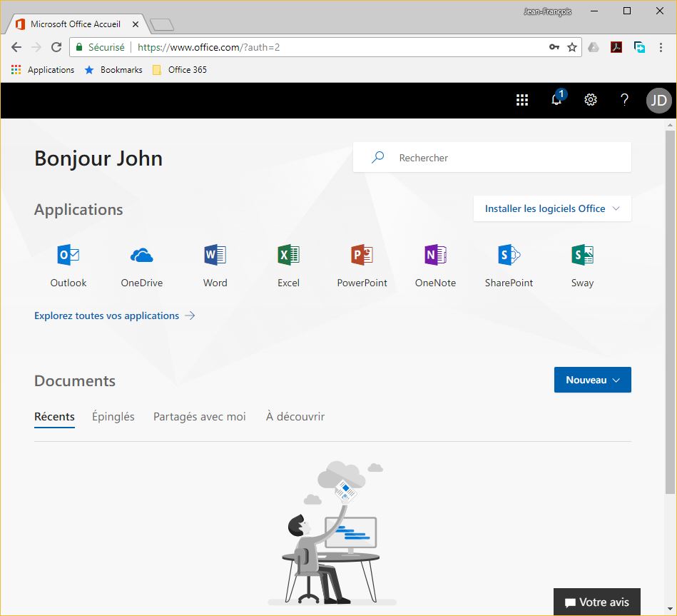Open the settings gear in the header
The height and width of the screenshot is (616, 677).
click(x=591, y=101)
